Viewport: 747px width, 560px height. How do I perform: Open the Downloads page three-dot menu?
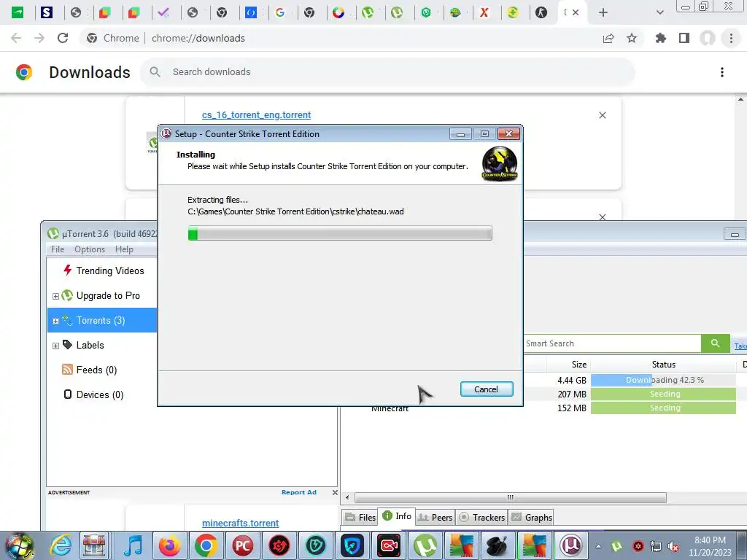point(721,72)
